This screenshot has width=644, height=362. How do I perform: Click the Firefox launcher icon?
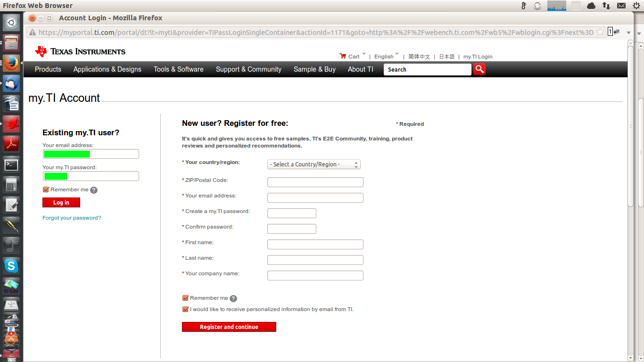click(11, 63)
